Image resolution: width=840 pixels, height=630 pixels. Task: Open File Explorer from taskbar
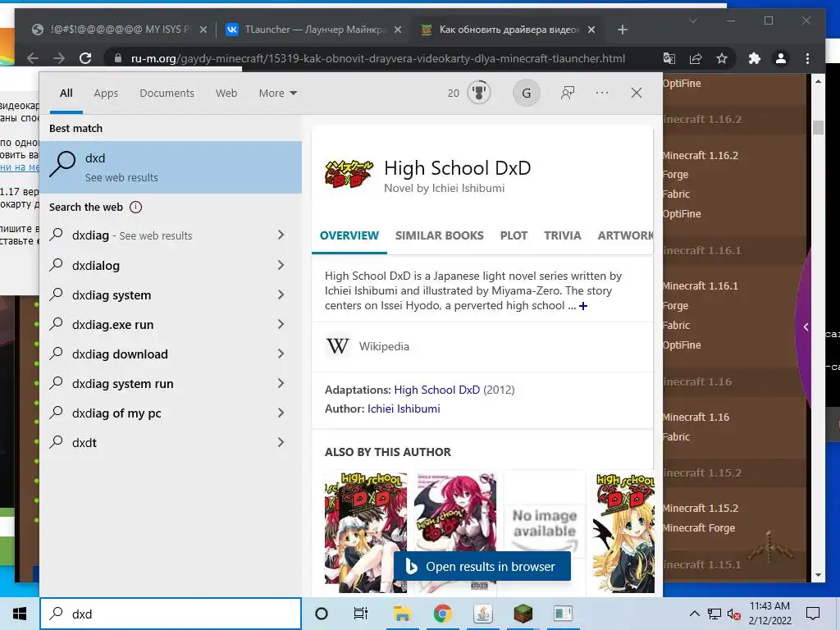tap(402, 614)
